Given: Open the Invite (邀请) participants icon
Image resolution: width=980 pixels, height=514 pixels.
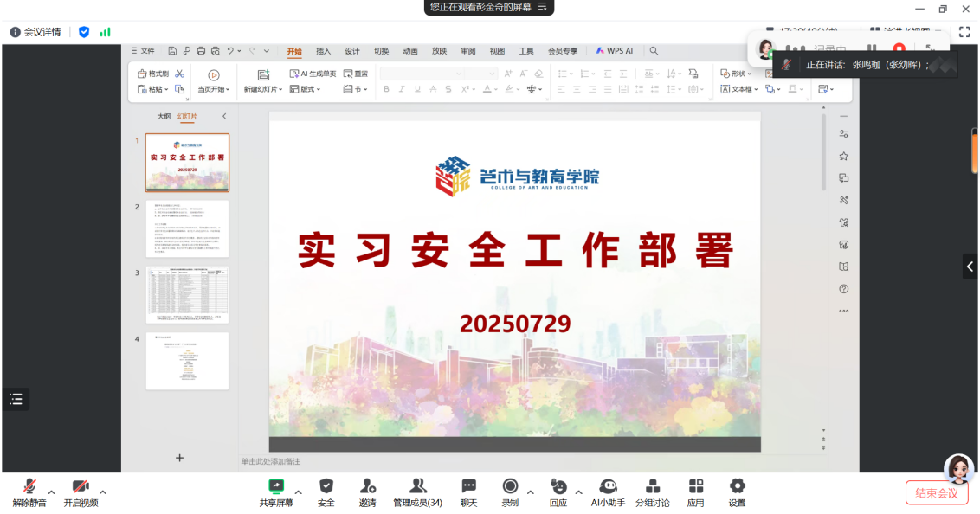Looking at the screenshot, I should 368,487.
